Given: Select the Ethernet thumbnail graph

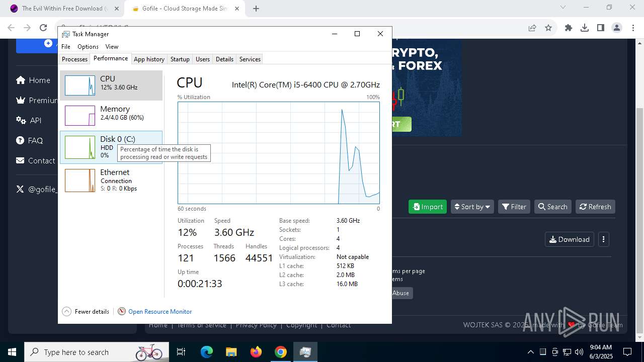Looking at the screenshot, I should click(80, 180).
